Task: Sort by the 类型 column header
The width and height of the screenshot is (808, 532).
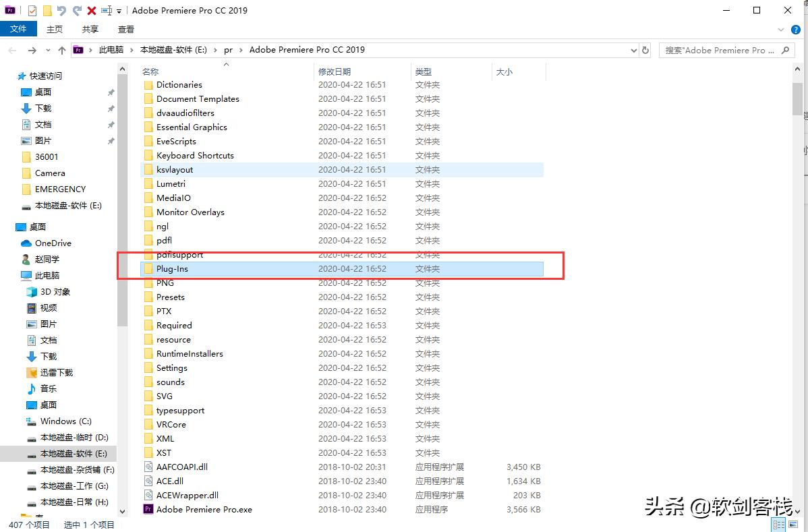Action: 424,71
